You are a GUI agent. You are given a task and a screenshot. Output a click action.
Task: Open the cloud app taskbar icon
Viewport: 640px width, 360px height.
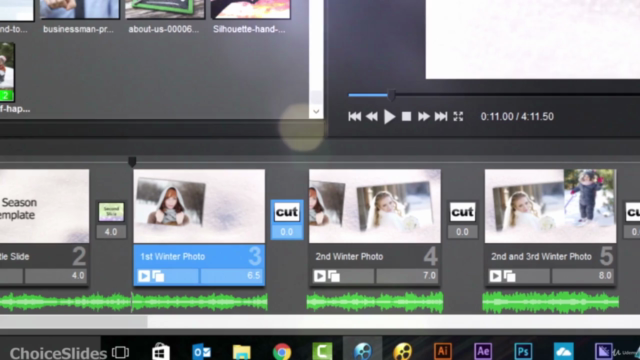[564, 351]
